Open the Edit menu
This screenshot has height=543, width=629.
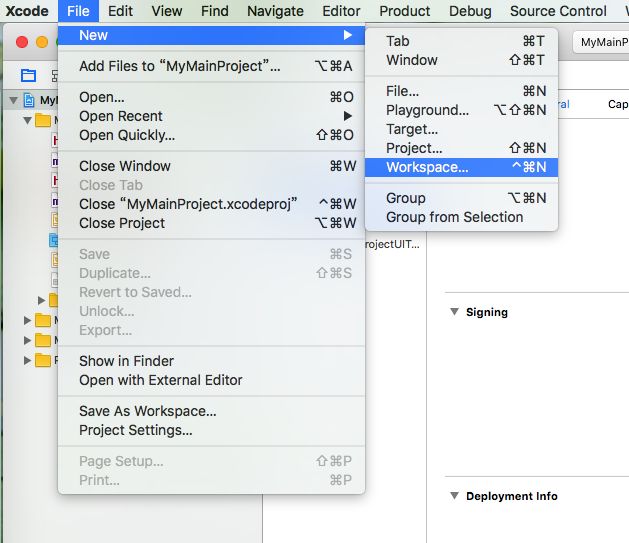tap(120, 11)
